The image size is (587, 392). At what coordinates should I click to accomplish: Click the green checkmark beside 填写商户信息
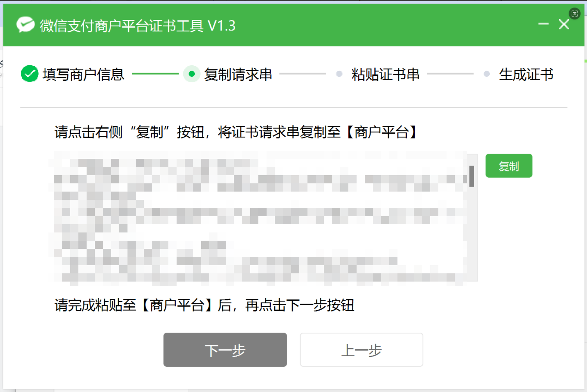[x=30, y=74]
